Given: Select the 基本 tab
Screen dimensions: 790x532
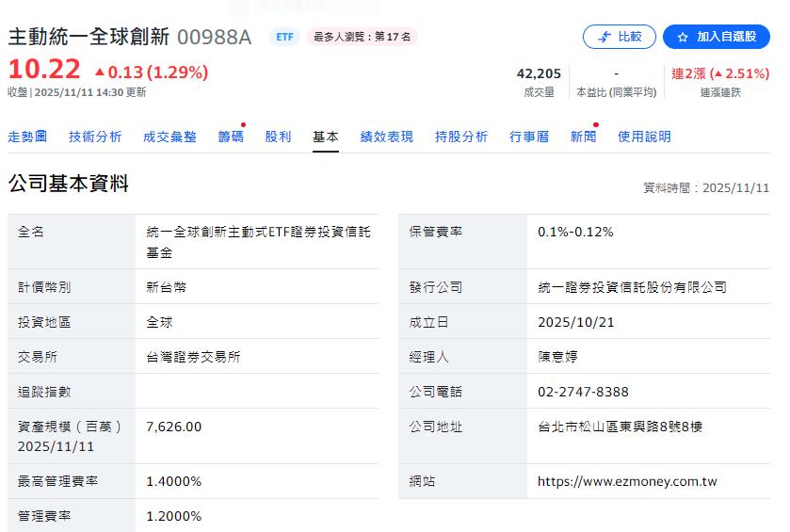Looking at the screenshot, I should pos(326,137).
